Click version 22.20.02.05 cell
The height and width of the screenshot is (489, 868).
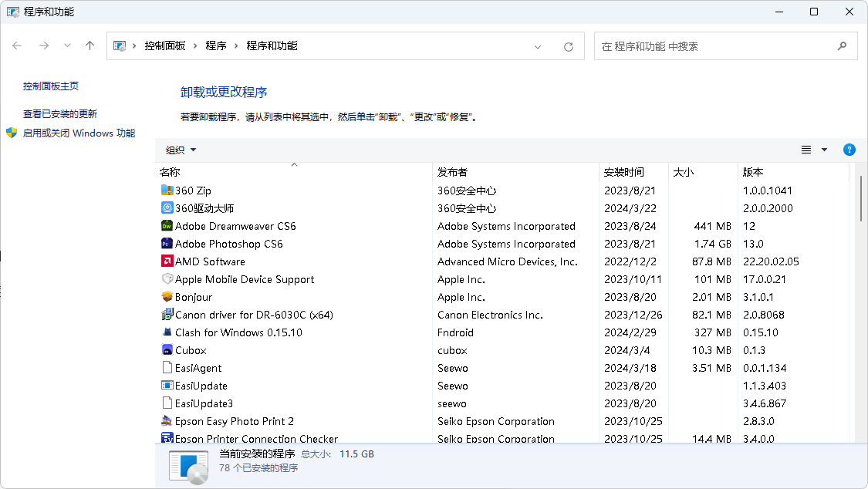[x=771, y=261]
